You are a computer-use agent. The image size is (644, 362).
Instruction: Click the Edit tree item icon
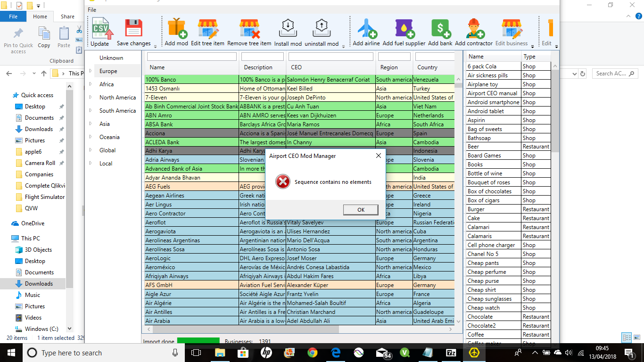[x=207, y=28]
